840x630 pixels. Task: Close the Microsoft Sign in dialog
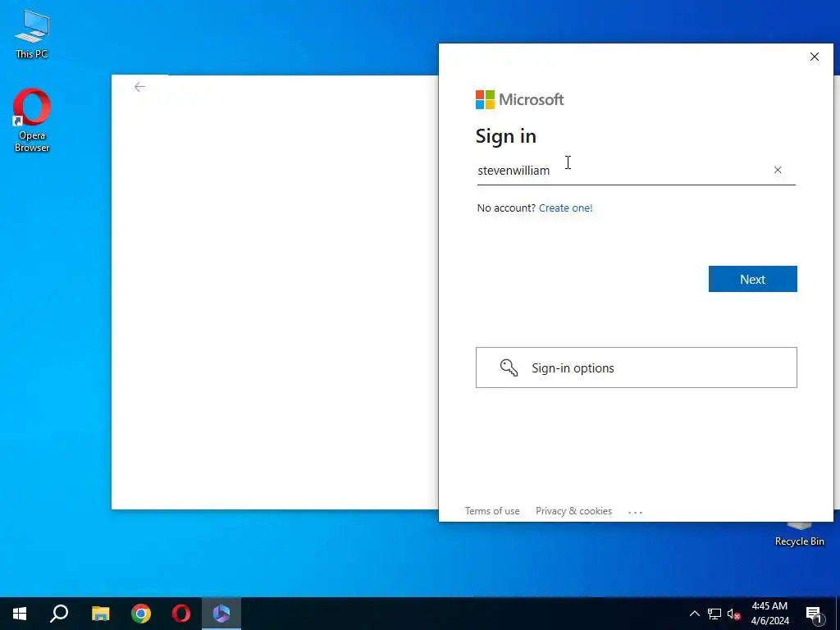815,57
